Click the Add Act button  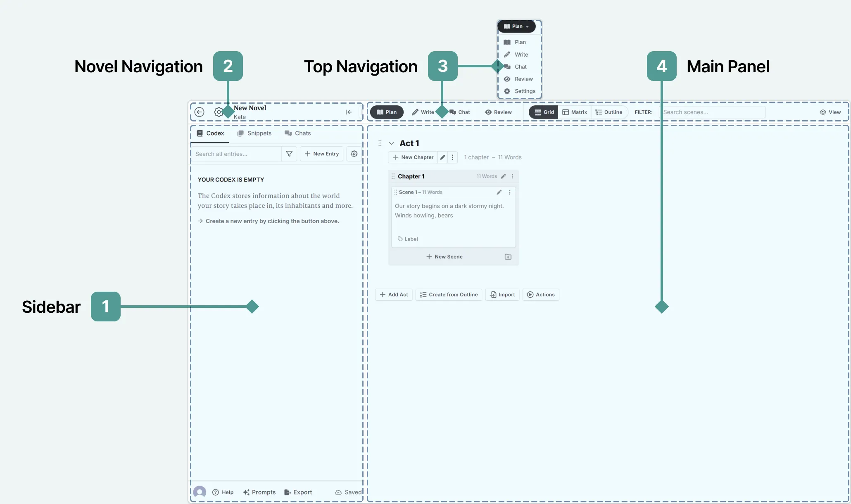[x=393, y=295]
